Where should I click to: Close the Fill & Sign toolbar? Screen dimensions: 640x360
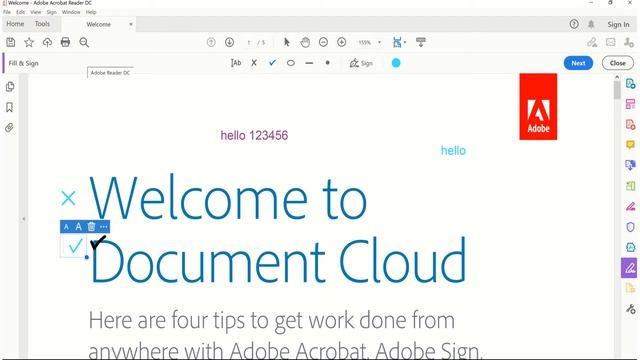[618, 63]
